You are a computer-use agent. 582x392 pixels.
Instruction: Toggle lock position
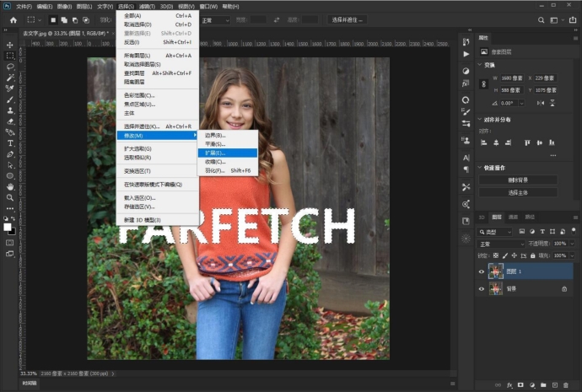point(514,255)
